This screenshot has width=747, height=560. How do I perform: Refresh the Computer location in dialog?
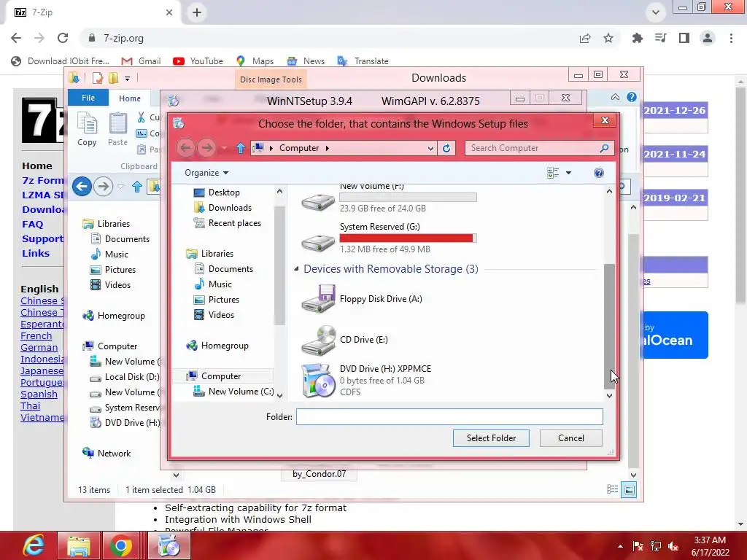(446, 148)
